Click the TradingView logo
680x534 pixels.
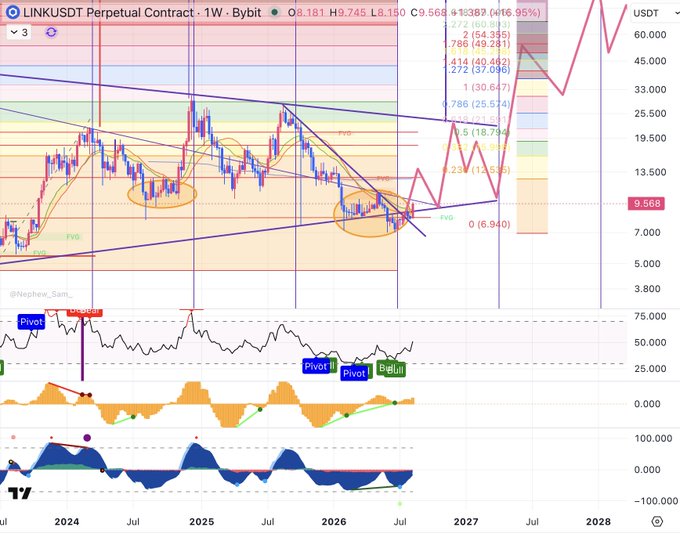[20, 493]
